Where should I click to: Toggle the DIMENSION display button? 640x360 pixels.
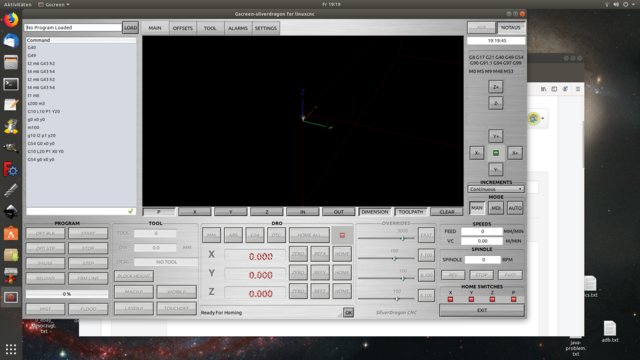click(x=375, y=212)
